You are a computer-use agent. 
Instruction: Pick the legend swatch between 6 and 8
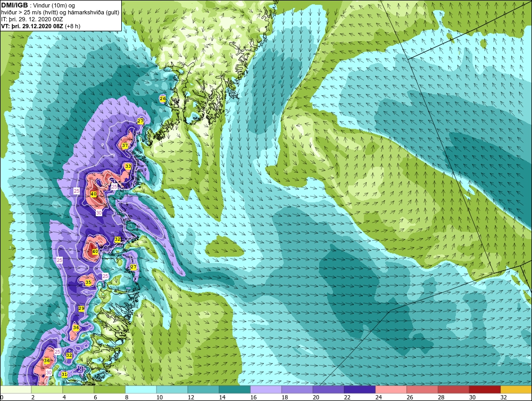[110, 389]
